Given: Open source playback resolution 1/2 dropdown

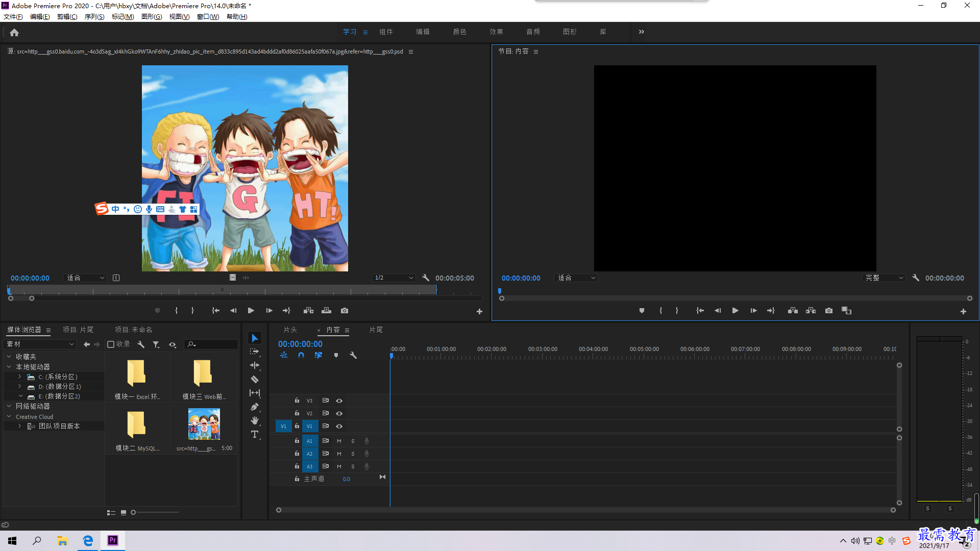Looking at the screenshot, I should 393,278.
